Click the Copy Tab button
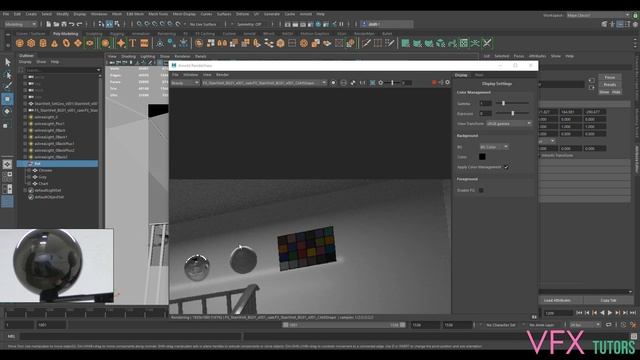 point(608,300)
